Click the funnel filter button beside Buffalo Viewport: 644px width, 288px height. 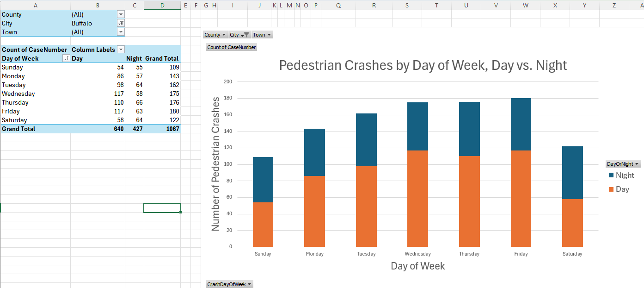coord(121,23)
